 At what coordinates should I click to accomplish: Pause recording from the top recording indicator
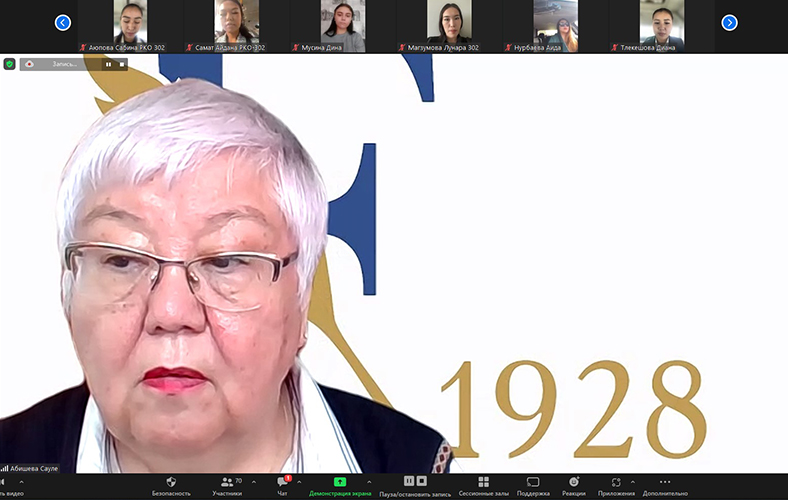(108, 64)
